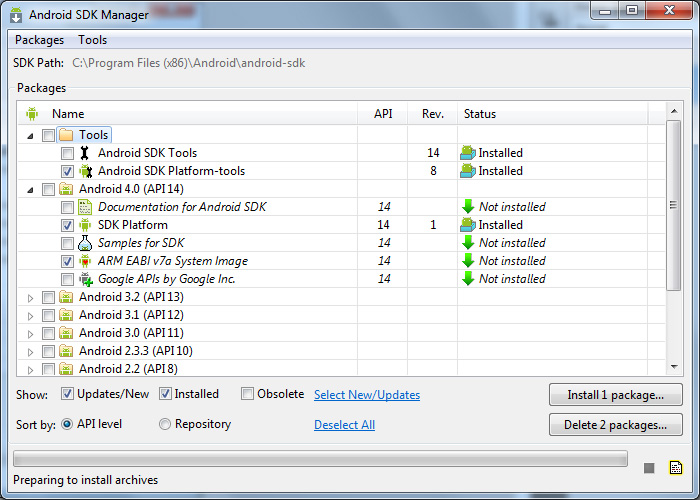Click the Install 1 package button
Screen dimensions: 700x500
click(616, 395)
